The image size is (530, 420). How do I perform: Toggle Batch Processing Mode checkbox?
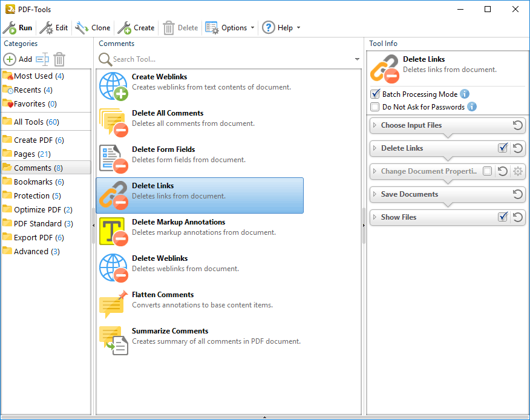(x=375, y=94)
